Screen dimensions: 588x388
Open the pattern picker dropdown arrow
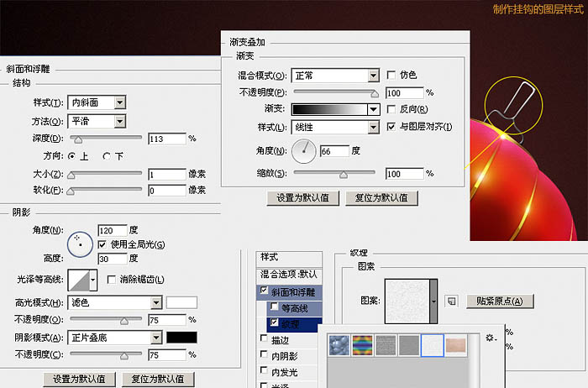(x=434, y=301)
